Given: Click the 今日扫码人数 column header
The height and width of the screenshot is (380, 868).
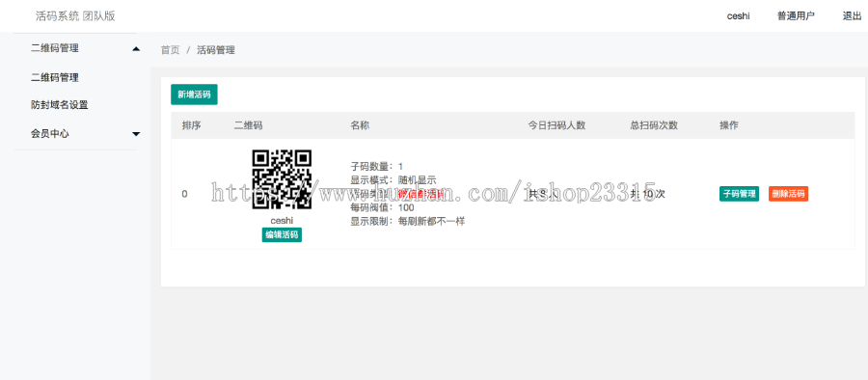Looking at the screenshot, I should (x=556, y=125).
